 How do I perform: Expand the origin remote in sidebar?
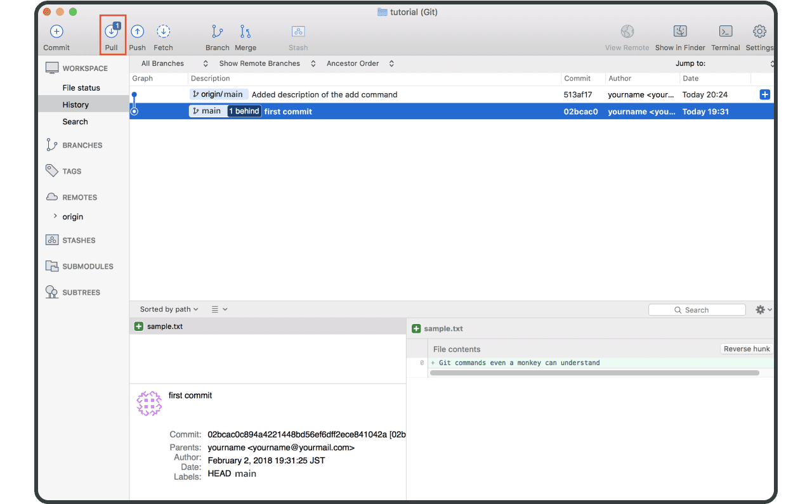click(x=55, y=216)
